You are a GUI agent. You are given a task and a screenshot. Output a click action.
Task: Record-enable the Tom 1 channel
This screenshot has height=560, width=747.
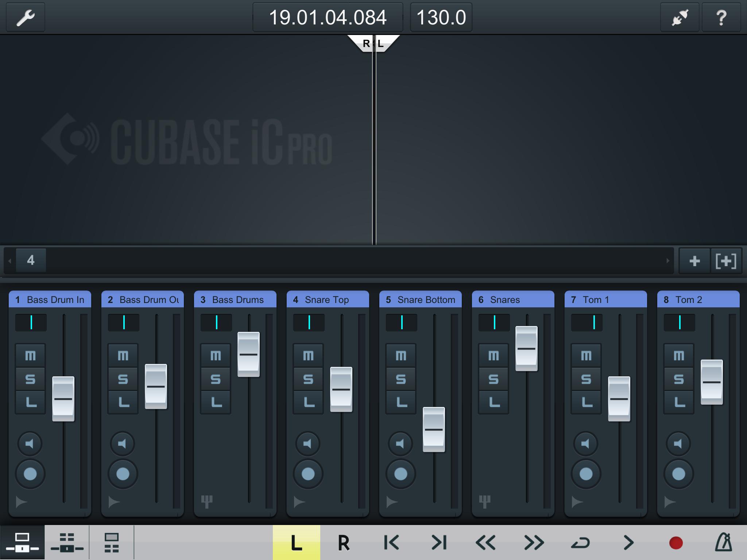586,474
